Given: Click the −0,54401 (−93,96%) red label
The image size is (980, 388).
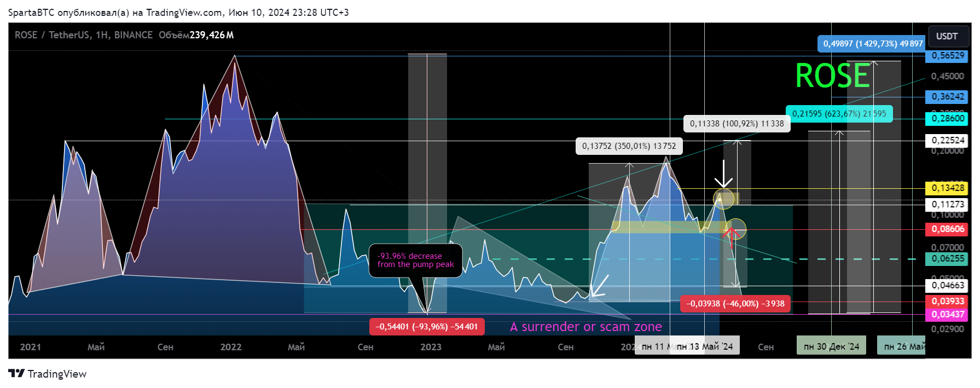Looking at the screenshot, I should point(426,327).
